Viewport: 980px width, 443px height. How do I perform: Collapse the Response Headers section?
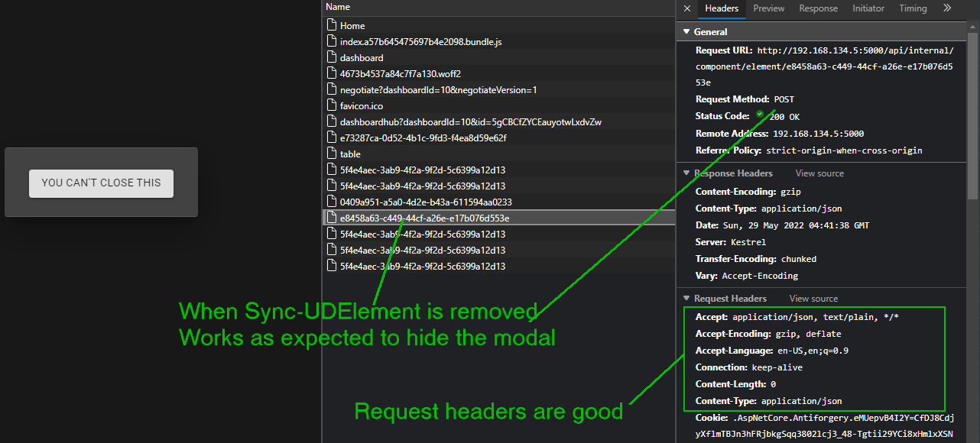pos(686,173)
